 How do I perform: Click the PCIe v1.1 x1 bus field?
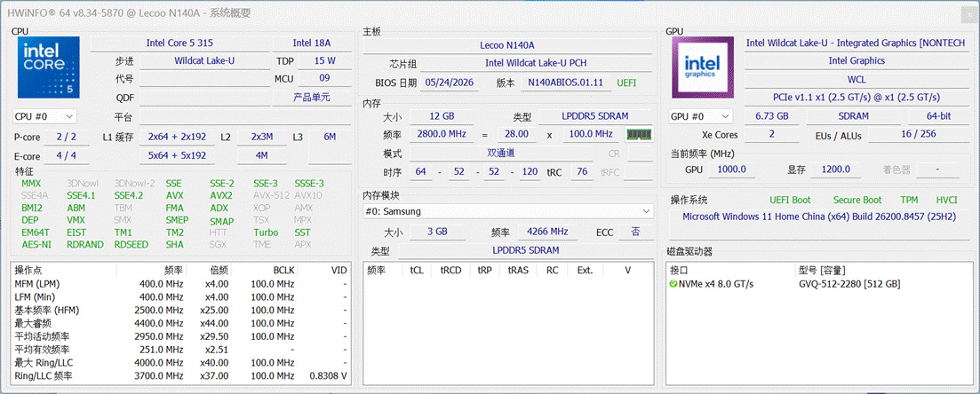coord(857,98)
